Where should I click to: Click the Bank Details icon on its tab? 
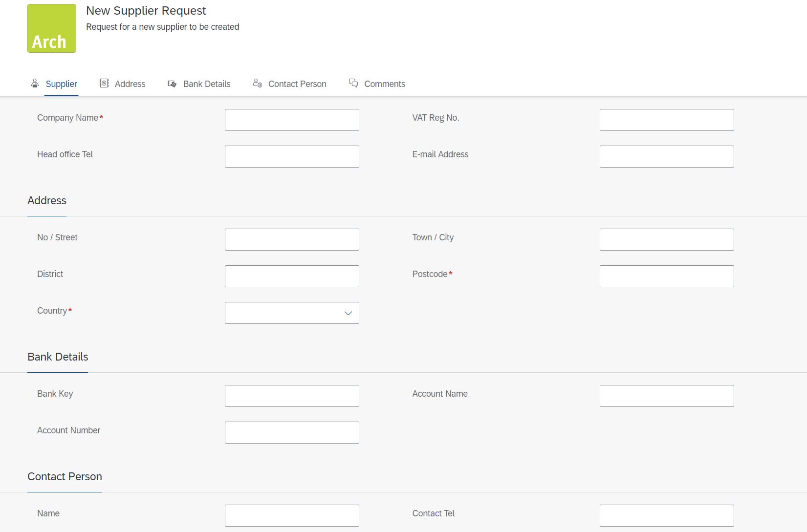(172, 84)
